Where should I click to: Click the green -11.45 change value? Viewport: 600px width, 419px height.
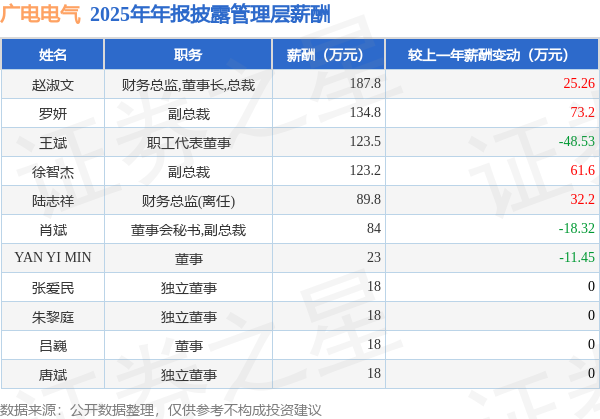pos(577,257)
